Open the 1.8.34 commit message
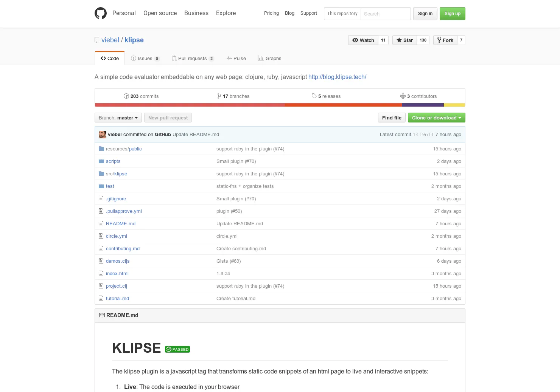Viewport: 560px width, 392px height. 223,273
